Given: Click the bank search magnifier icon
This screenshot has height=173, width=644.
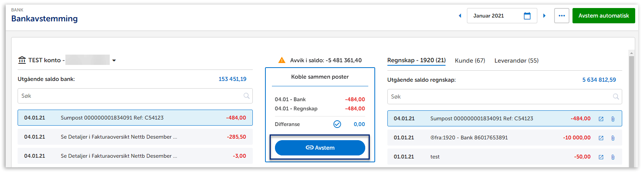Looking at the screenshot, I should (247, 96).
